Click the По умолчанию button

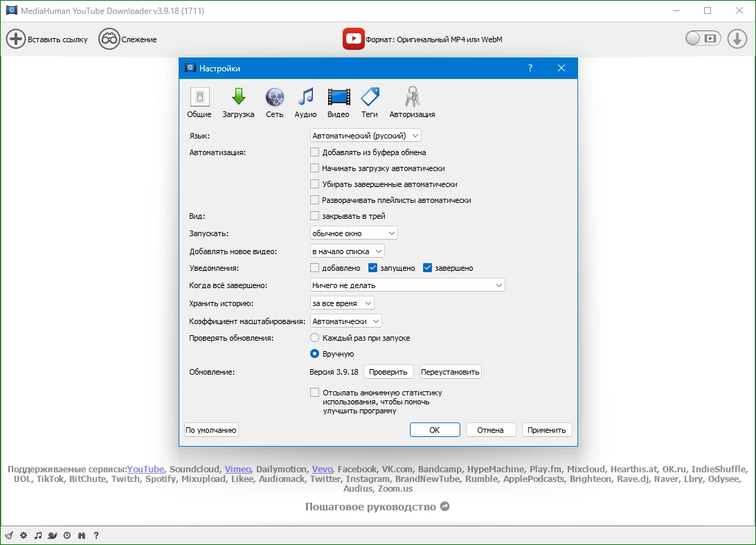[211, 430]
